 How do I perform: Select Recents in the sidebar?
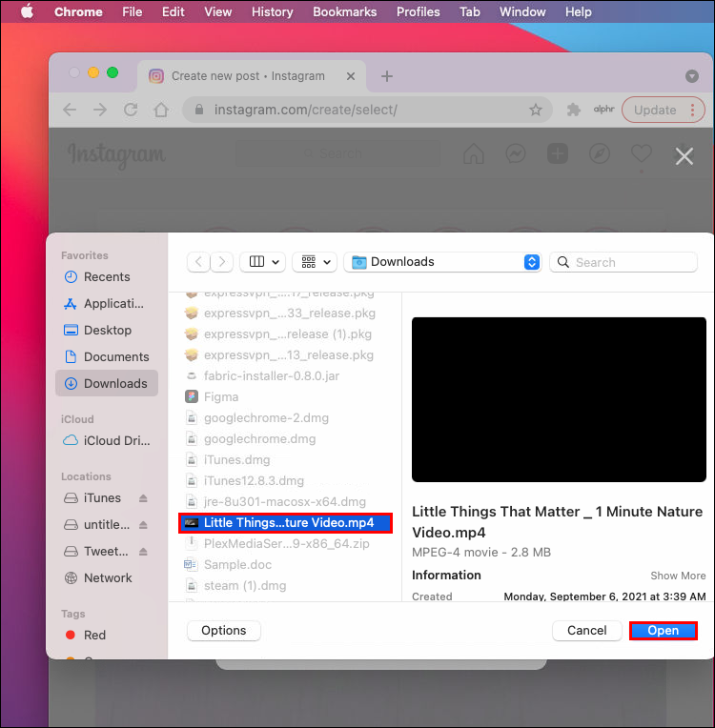(x=107, y=277)
